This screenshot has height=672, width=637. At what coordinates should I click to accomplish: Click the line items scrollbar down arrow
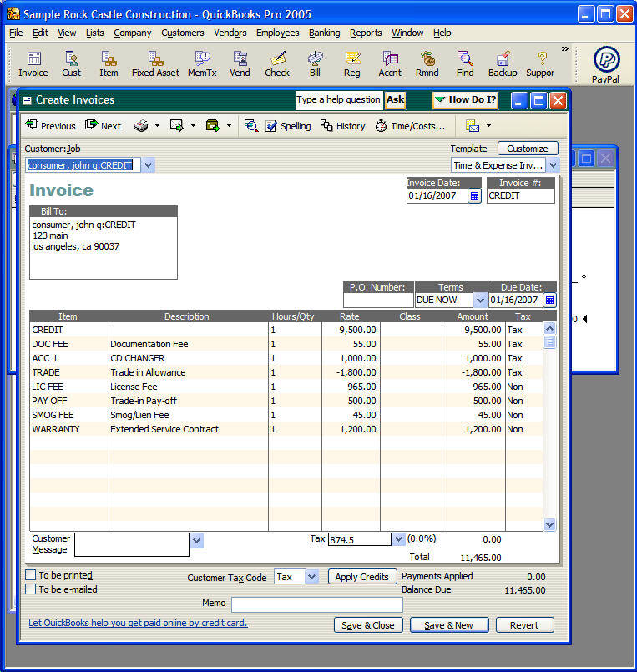point(549,524)
